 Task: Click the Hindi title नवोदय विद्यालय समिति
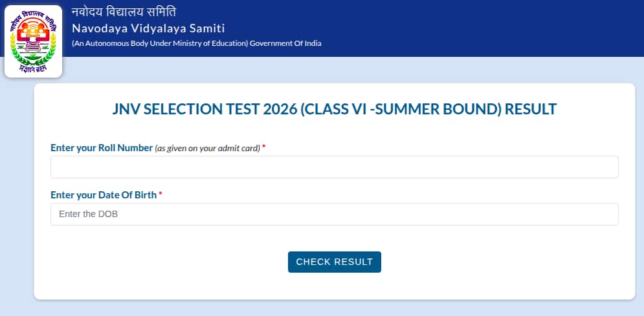tap(124, 12)
